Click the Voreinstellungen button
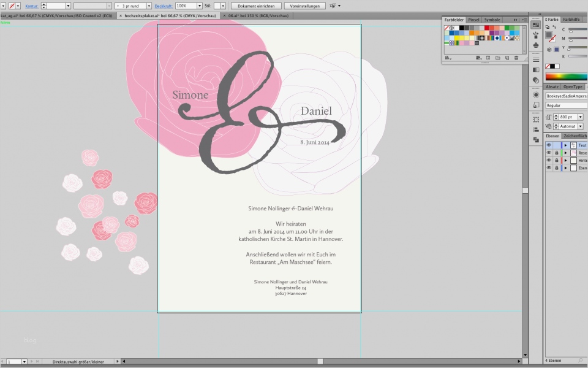The width and height of the screenshot is (588, 368). 305,6
